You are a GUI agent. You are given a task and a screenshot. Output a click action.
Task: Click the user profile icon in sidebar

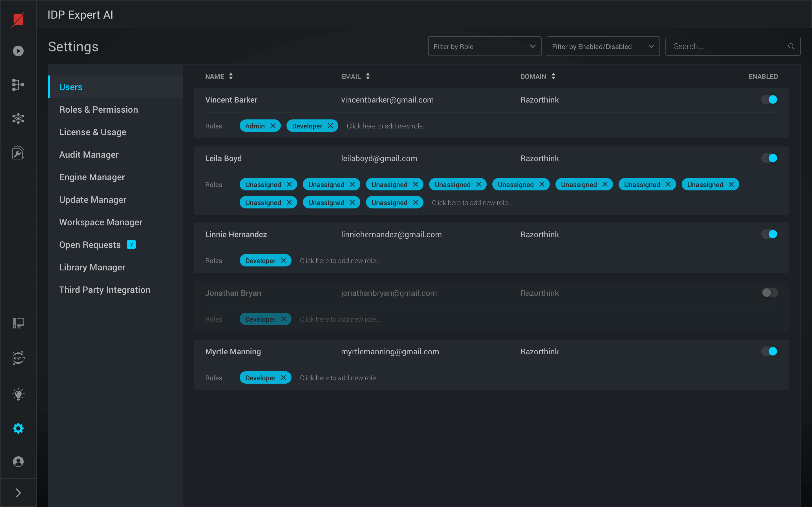tap(18, 462)
